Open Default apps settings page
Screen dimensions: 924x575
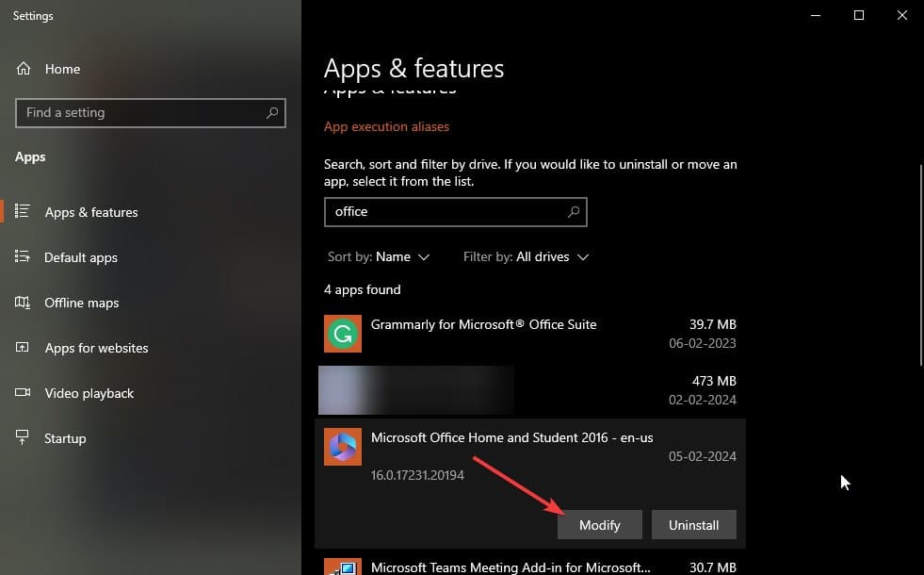[x=81, y=257]
